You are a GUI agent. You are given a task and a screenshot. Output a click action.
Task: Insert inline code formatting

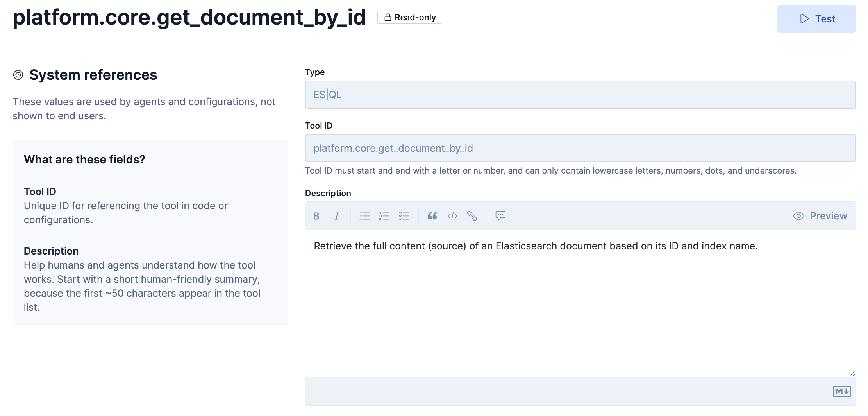[x=452, y=216]
